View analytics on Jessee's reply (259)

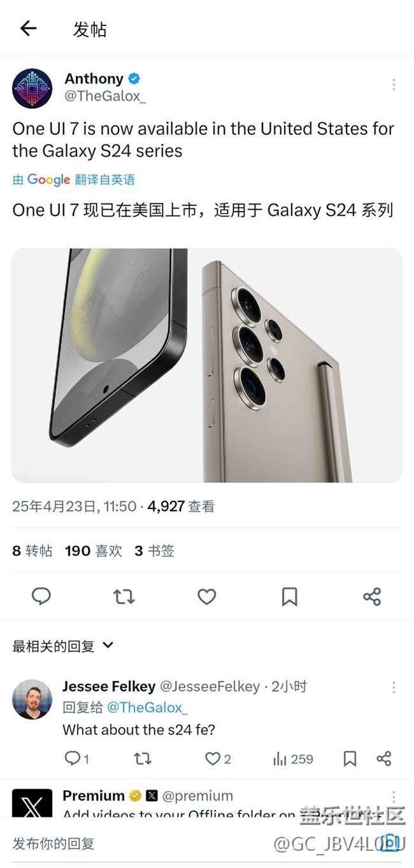click(293, 758)
